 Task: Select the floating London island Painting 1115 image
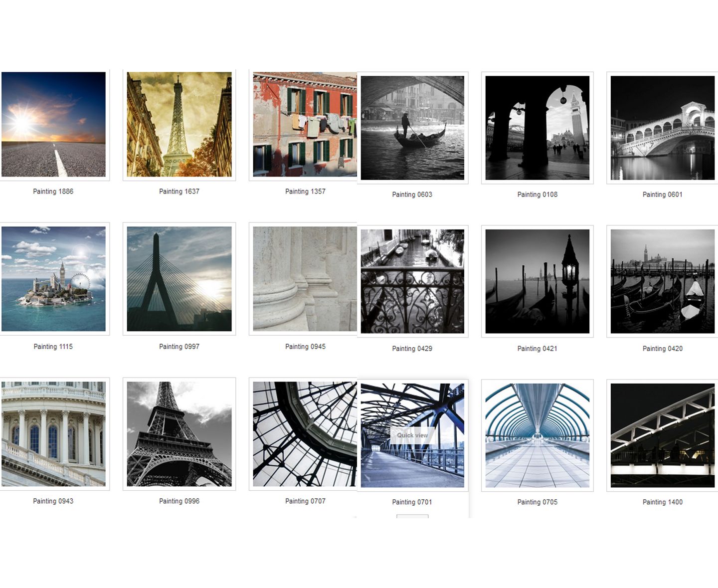click(53, 279)
